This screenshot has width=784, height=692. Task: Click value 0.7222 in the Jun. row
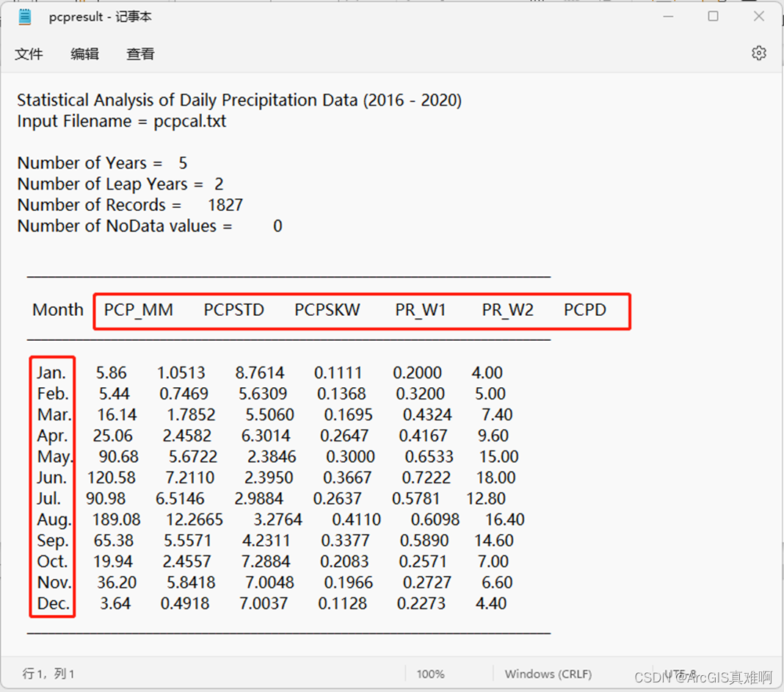(426, 477)
